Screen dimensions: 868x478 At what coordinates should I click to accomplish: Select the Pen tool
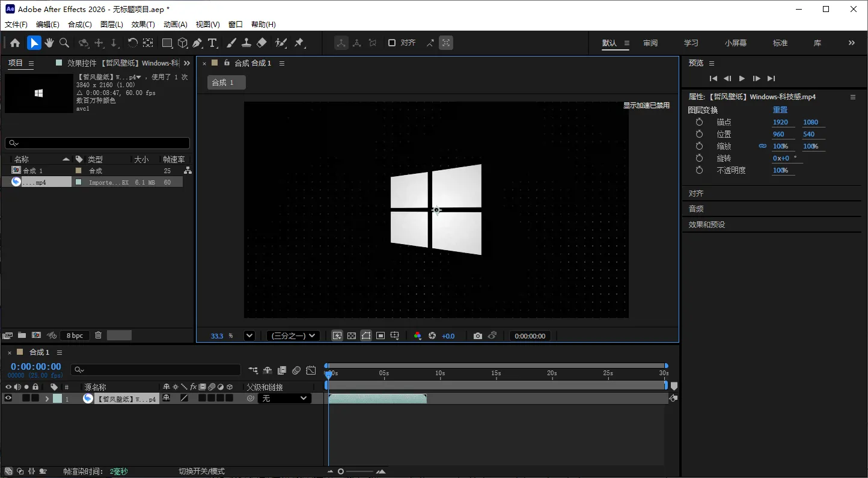pos(198,43)
